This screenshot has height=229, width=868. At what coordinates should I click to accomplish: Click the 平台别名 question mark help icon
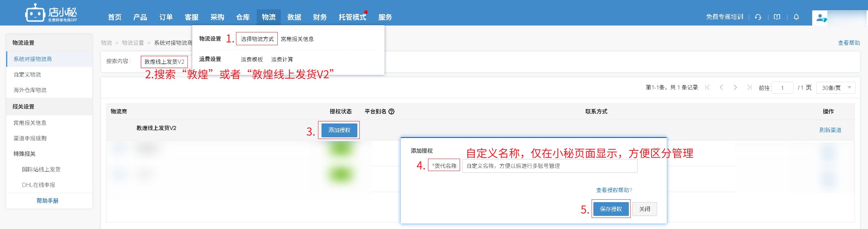pyautogui.click(x=391, y=111)
